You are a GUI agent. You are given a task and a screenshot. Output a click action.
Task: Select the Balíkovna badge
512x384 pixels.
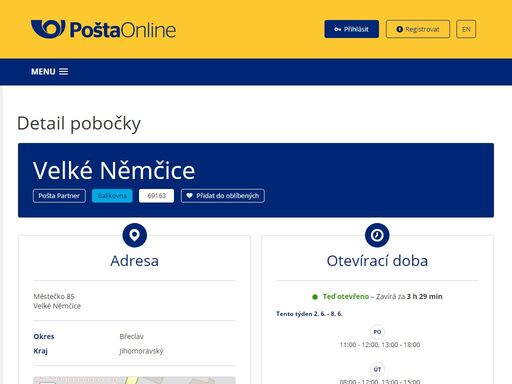(112, 196)
